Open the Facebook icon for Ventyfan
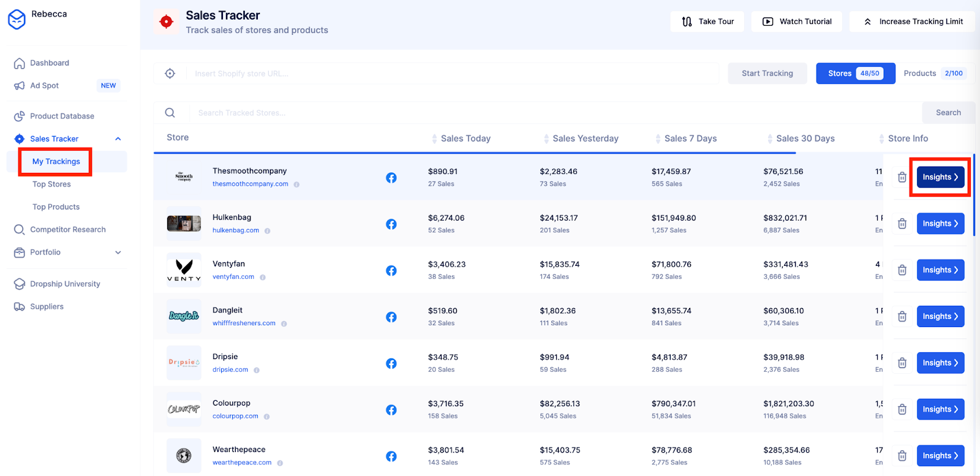Screen dimensions: 980x476 pyautogui.click(x=391, y=271)
